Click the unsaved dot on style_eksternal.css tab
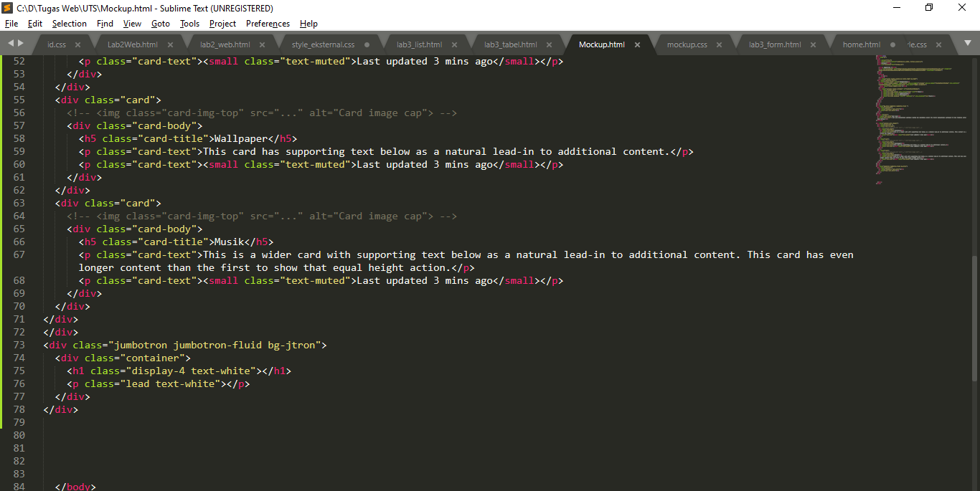The height and width of the screenshot is (491, 980). (367, 44)
